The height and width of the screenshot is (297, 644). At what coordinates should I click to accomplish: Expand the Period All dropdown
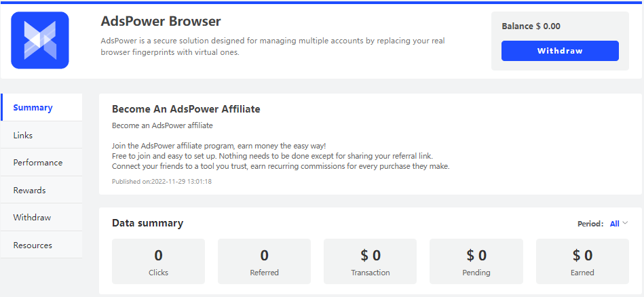click(x=618, y=224)
